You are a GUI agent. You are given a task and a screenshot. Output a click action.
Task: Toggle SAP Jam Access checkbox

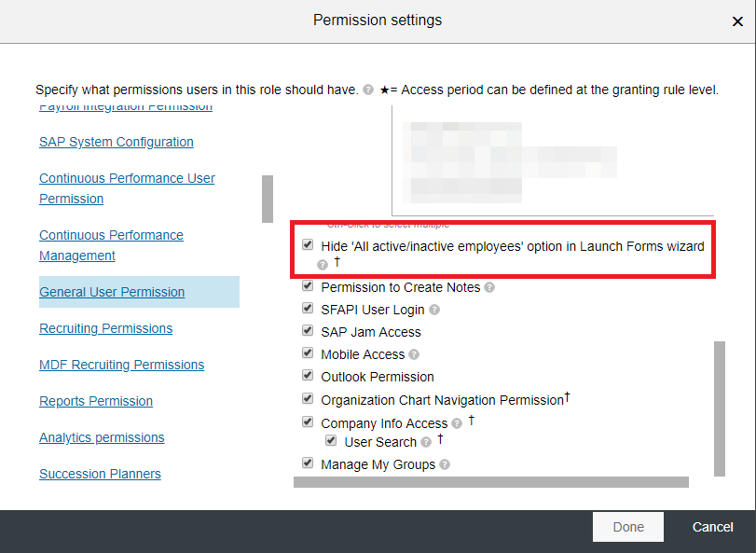308,331
